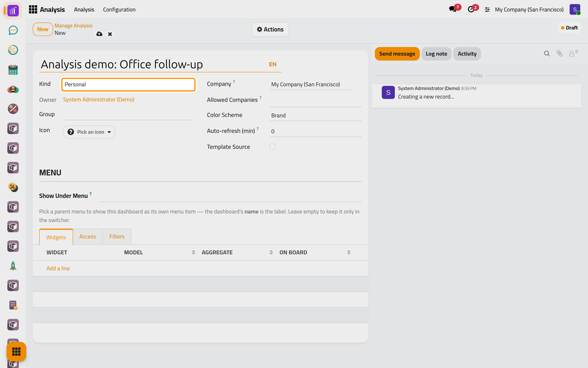The width and height of the screenshot is (588, 368).
Task: Click Add a line in widgets table
Action: click(x=58, y=268)
